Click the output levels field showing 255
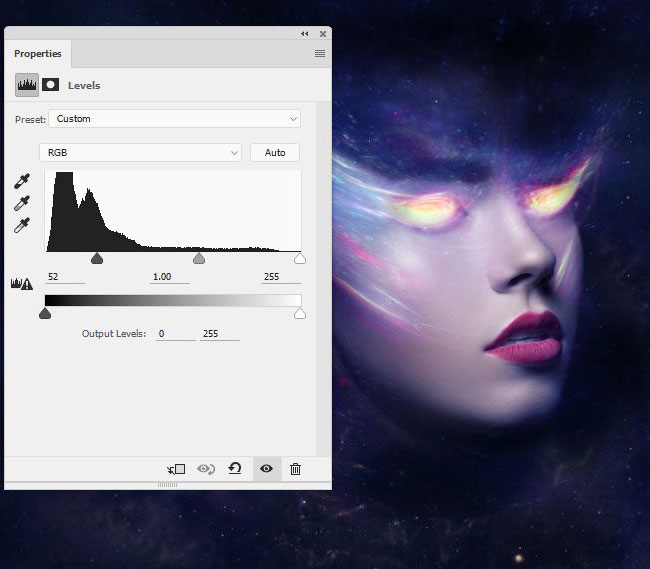The width and height of the screenshot is (650, 569). pyautogui.click(x=220, y=334)
